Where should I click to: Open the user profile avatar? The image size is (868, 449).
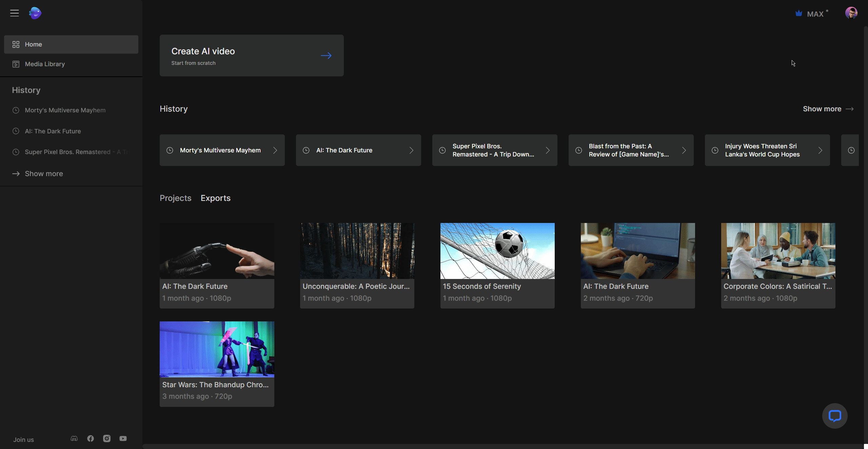click(851, 13)
